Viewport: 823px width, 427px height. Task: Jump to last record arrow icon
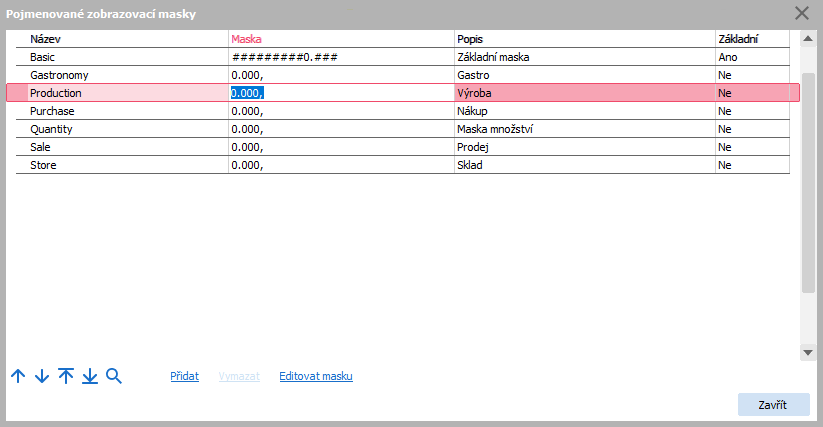pyautogui.click(x=90, y=376)
